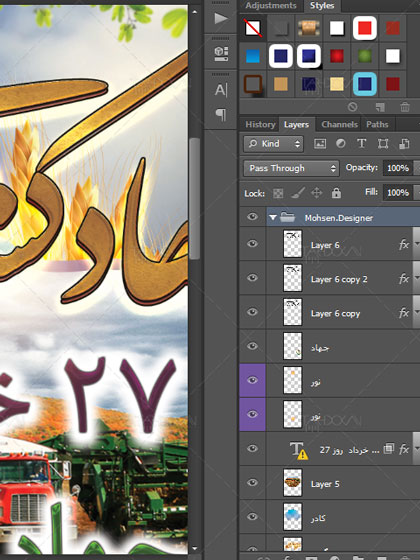The width and height of the screenshot is (420, 560).
Task: Switch to the Adjustments tab
Action: [x=271, y=6]
